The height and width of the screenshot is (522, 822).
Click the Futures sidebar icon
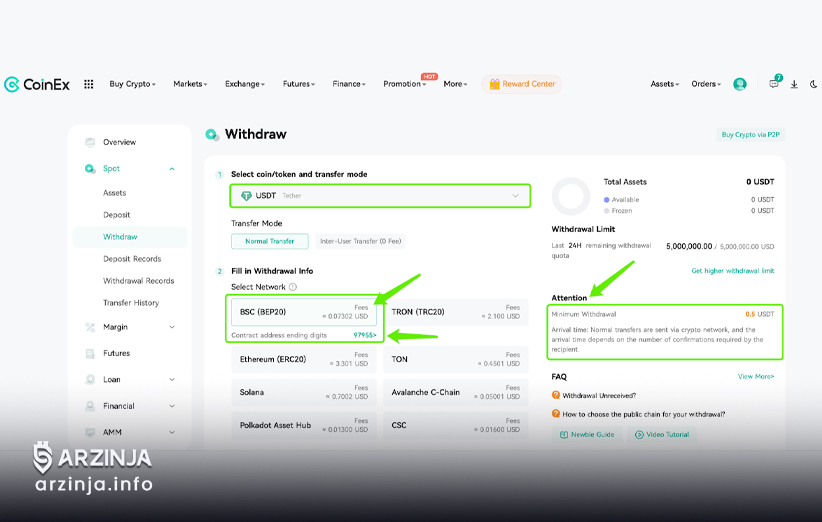(90, 354)
